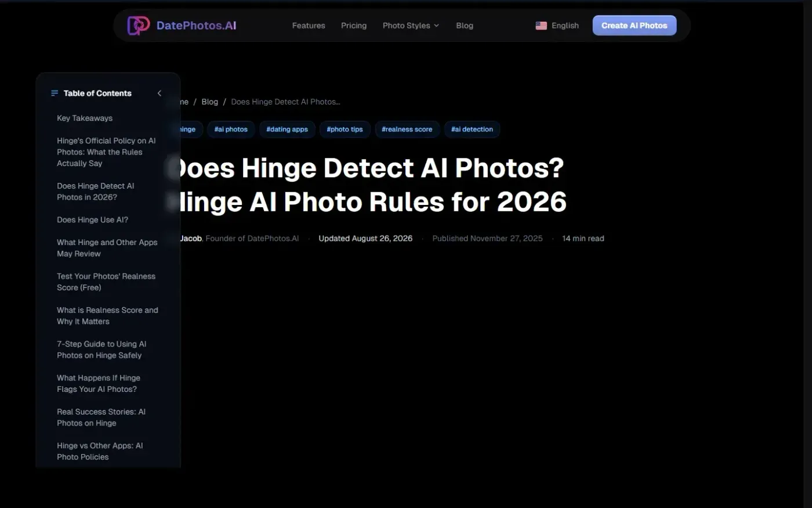This screenshot has width=812, height=508.
Task: Collapse the Table of Contents panel
Action: 159,93
